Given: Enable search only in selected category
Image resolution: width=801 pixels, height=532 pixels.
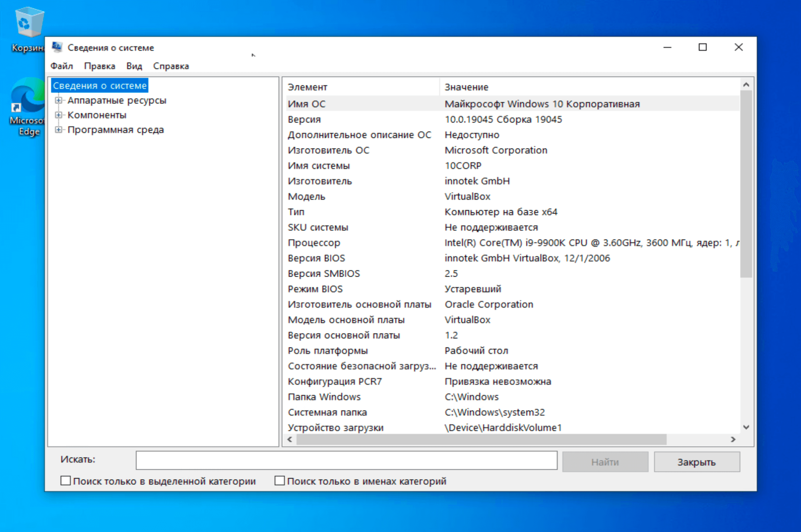Looking at the screenshot, I should tap(66, 481).
